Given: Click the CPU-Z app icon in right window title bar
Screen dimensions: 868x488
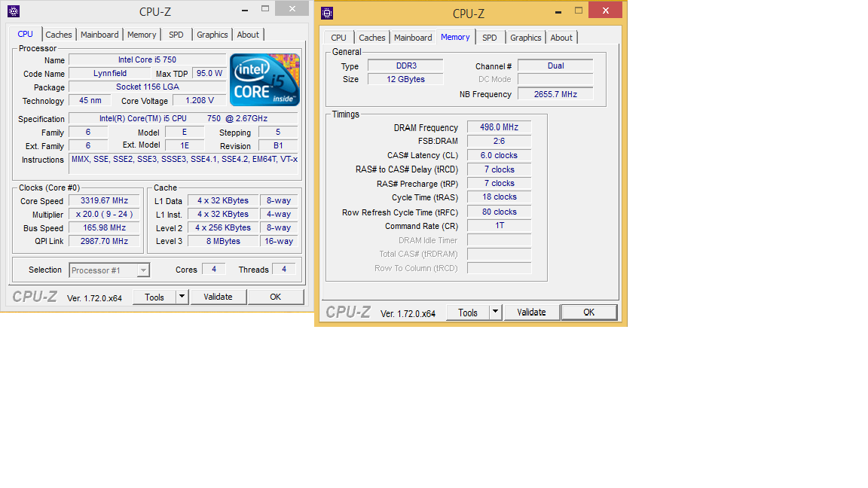Looking at the screenshot, I should coord(327,13).
